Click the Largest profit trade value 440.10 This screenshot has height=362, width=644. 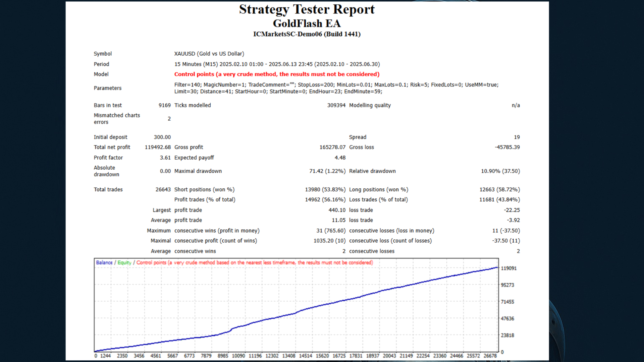tap(337, 210)
